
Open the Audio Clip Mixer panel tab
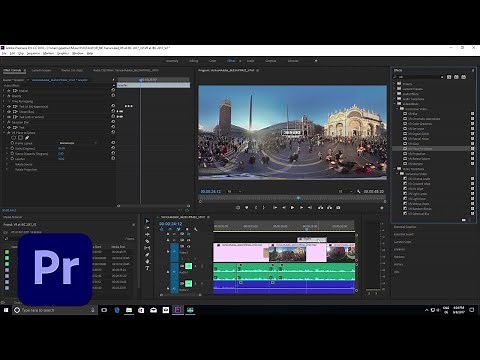[126, 70]
